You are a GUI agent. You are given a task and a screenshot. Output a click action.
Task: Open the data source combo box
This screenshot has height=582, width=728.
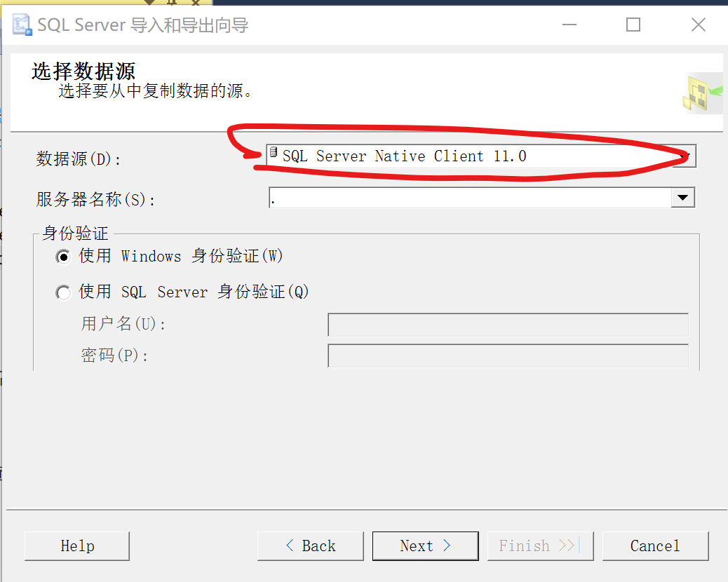point(481,156)
